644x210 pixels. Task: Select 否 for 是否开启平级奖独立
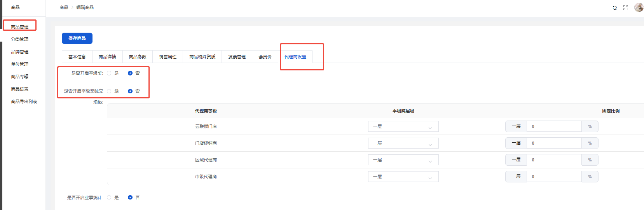[130, 91]
